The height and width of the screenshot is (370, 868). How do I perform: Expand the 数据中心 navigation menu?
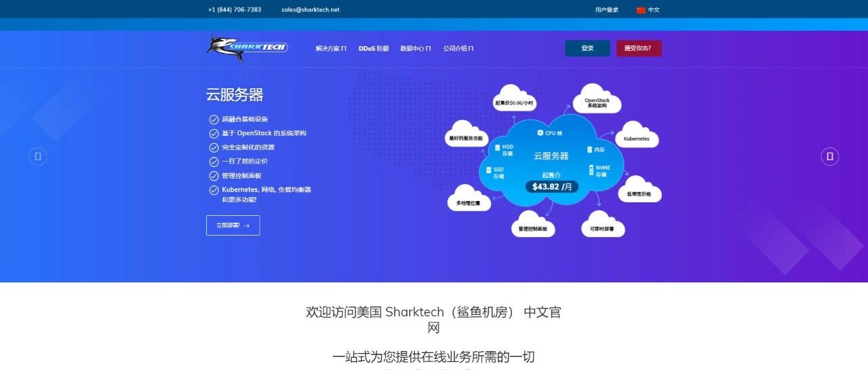click(x=416, y=48)
